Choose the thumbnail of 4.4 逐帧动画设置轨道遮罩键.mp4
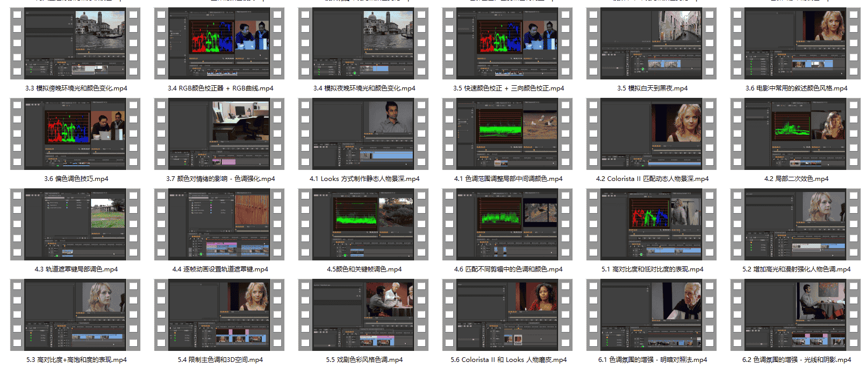Screen dimensions: 868x373 pos(219,225)
